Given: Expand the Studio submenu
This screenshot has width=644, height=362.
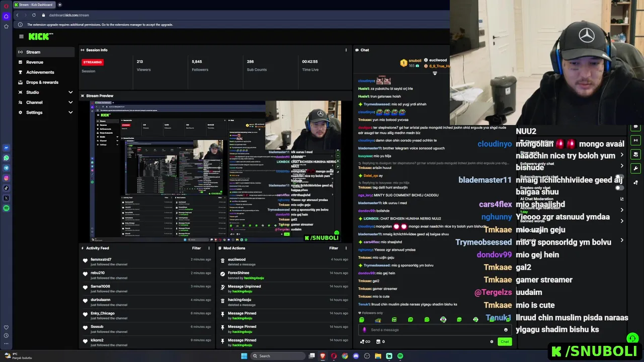Looking at the screenshot, I should [45, 92].
